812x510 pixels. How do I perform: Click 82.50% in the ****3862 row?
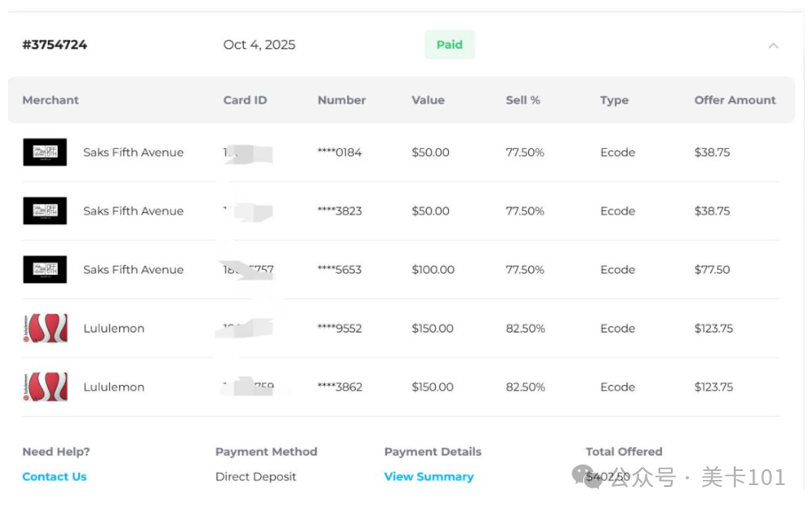coord(525,387)
